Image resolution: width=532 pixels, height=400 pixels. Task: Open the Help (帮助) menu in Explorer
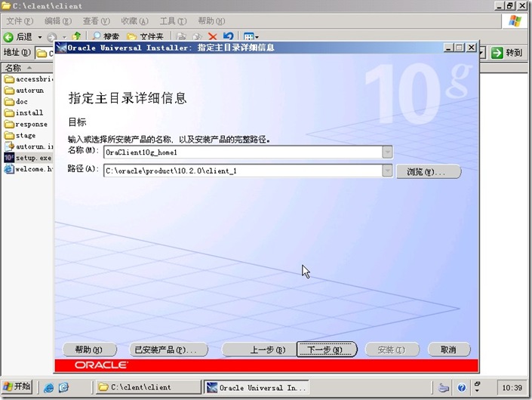pos(211,21)
